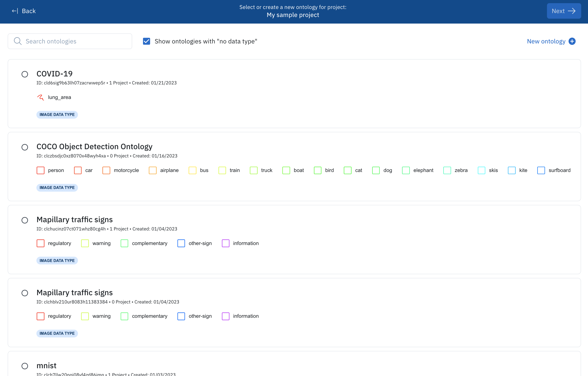
Task: Uncheck Show ontologies with no data type
Action: pyautogui.click(x=146, y=41)
